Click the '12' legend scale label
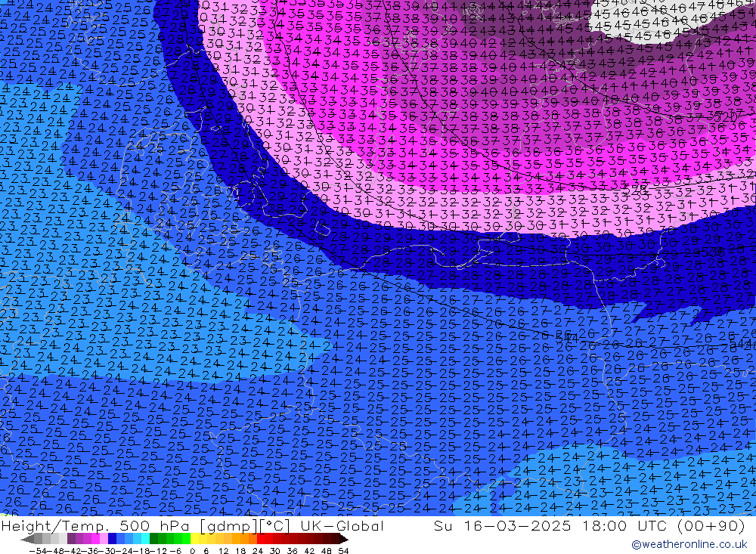756x554 pixels. (223, 551)
